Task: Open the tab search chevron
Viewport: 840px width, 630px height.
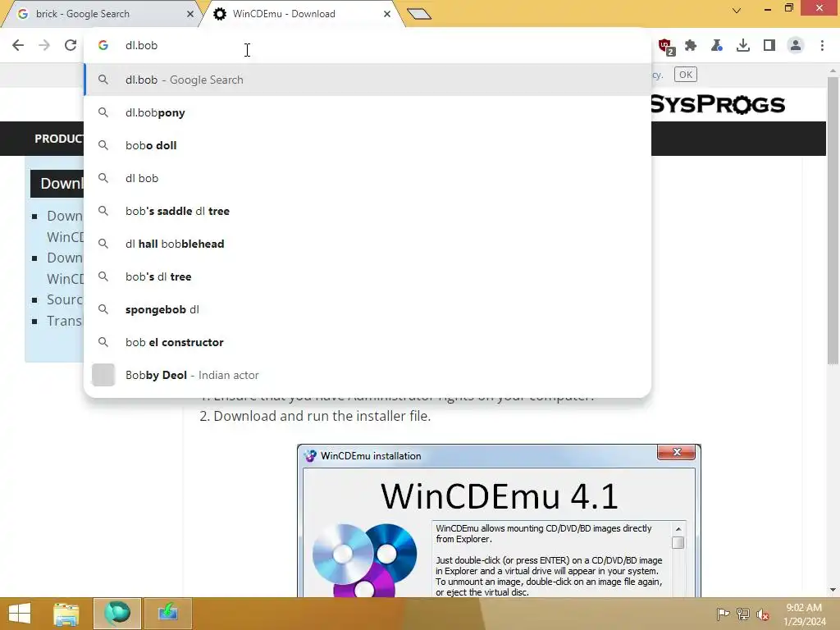Action: coord(737,10)
